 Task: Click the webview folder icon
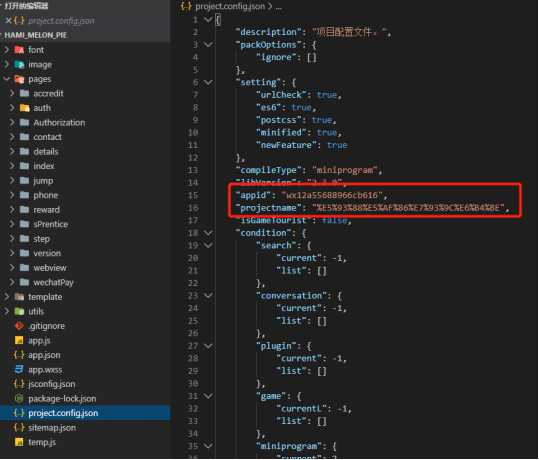click(x=24, y=267)
